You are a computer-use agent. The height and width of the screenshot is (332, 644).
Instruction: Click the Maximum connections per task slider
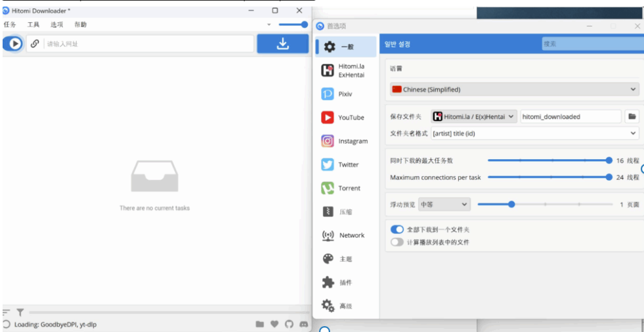click(x=550, y=177)
